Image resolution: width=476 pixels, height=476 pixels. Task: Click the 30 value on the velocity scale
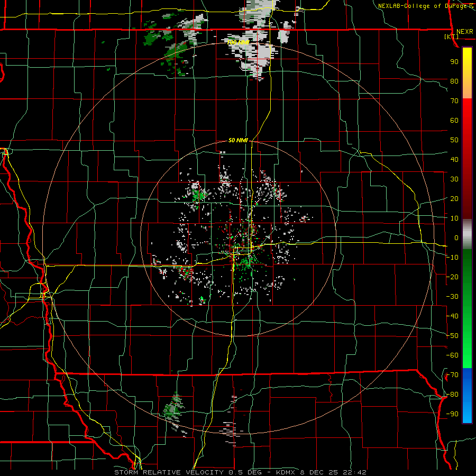point(454,179)
